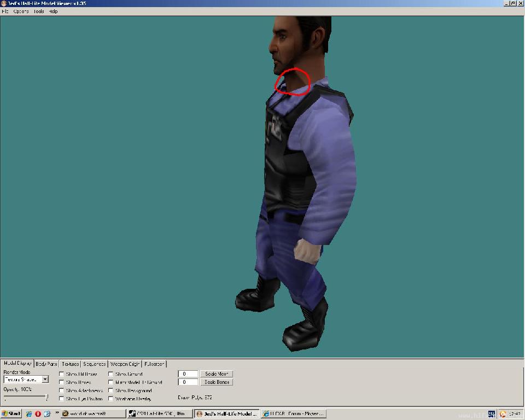Adjust the Opacity slider handle
The image size is (525, 420).
pyautogui.click(x=47, y=397)
